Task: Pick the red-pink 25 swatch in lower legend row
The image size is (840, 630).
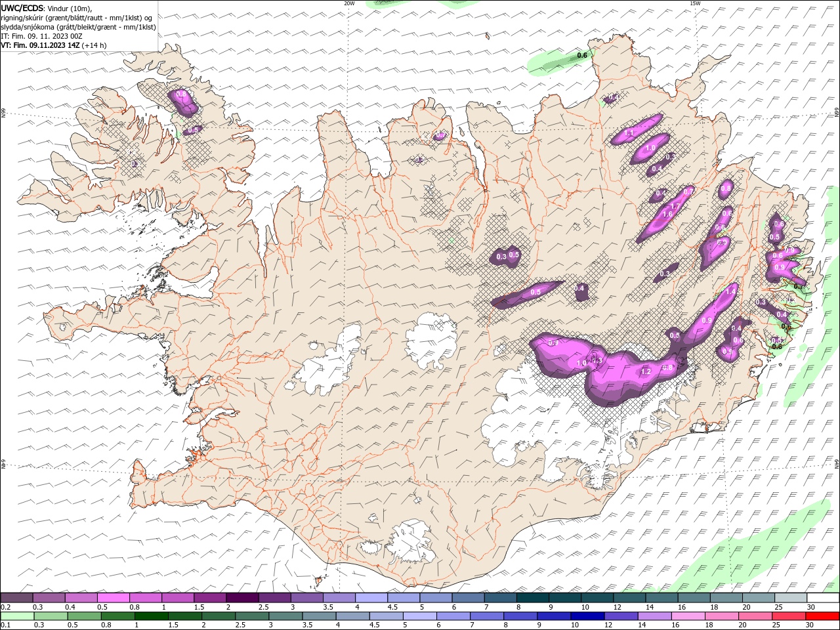Action: (789, 616)
